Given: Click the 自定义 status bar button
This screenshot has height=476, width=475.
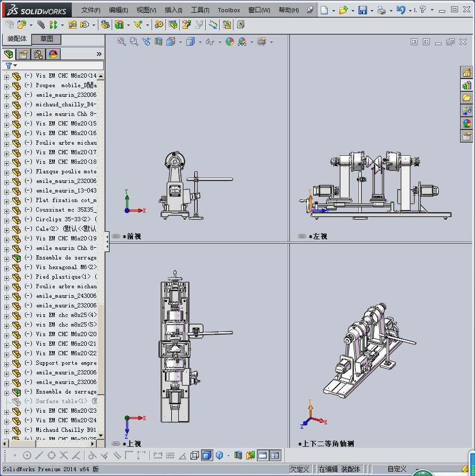Looking at the screenshot, I should click(x=397, y=469).
